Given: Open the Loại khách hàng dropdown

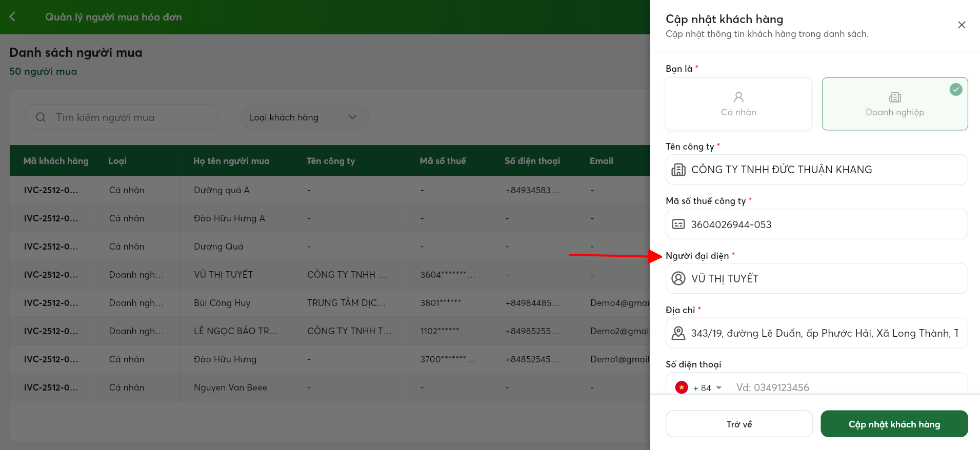Looking at the screenshot, I should (304, 117).
